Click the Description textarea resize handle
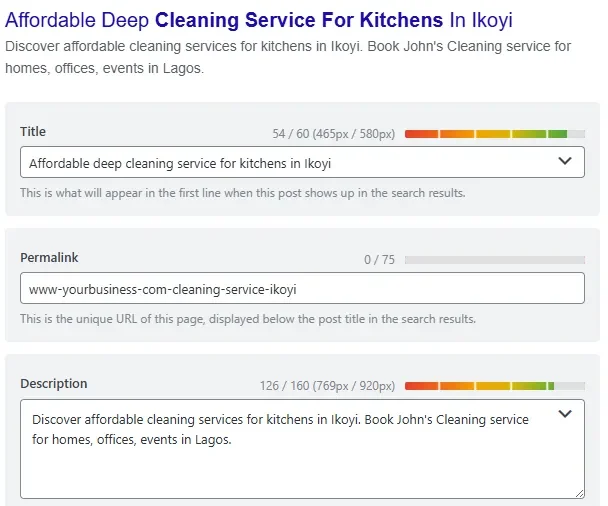Image resolution: width=608 pixels, height=506 pixels. 579,493
